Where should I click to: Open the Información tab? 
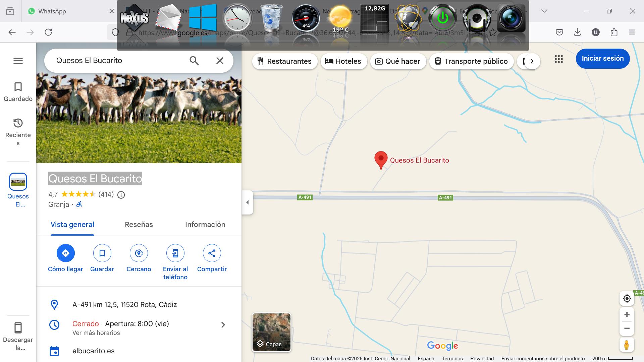coord(205,225)
